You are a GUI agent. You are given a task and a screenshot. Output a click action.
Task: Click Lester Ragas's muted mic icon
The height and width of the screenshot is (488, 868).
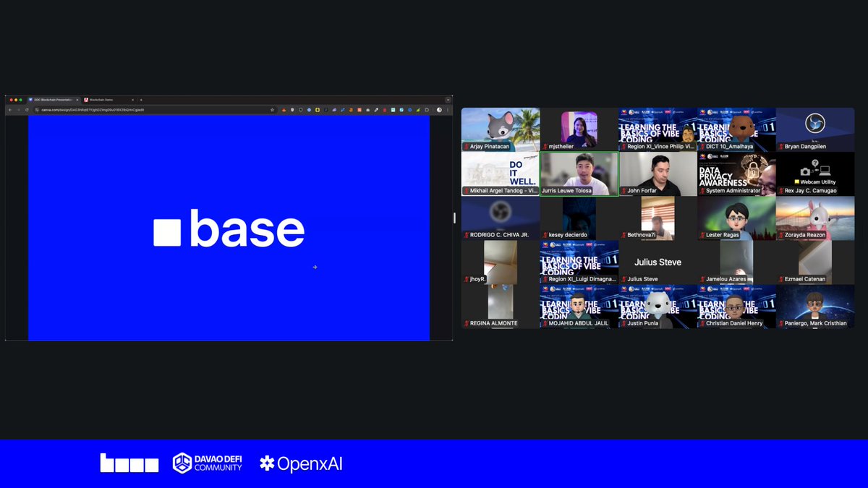(702, 235)
